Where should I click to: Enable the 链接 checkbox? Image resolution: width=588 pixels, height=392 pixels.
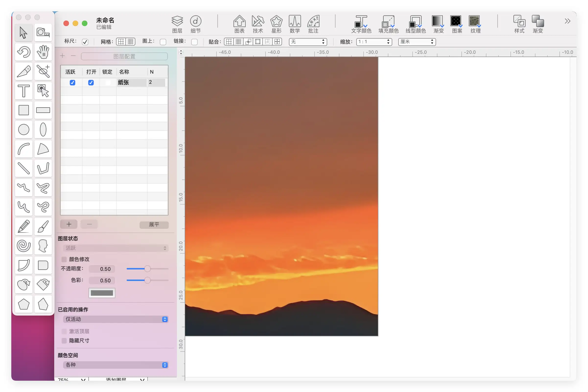(x=195, y=42)
